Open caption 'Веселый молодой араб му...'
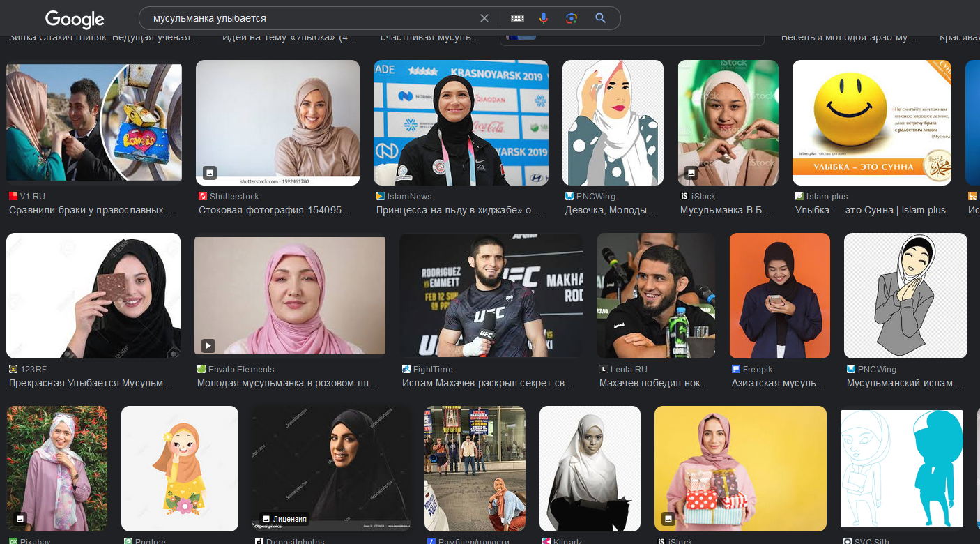The width and height of the screenshot is (980, 544). point(848,37)
